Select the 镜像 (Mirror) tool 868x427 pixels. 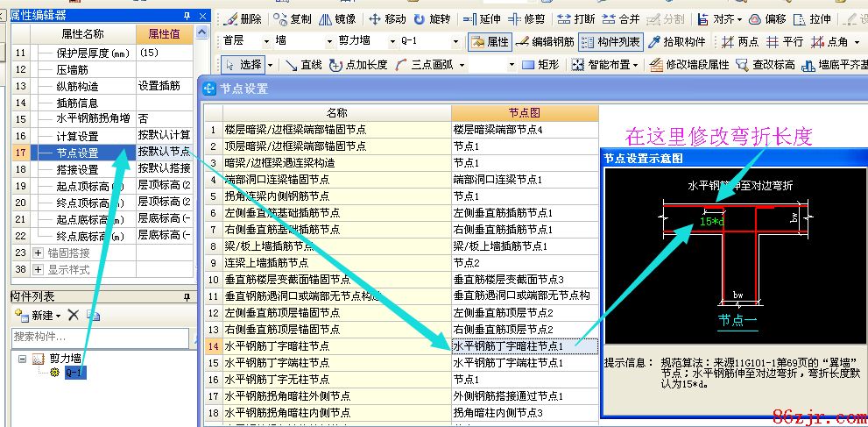(x=337, y=18)
